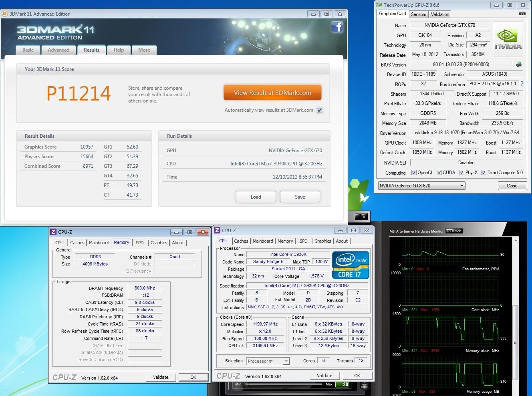Open the Validation tab in GPU-Z

tap(440, 14)
